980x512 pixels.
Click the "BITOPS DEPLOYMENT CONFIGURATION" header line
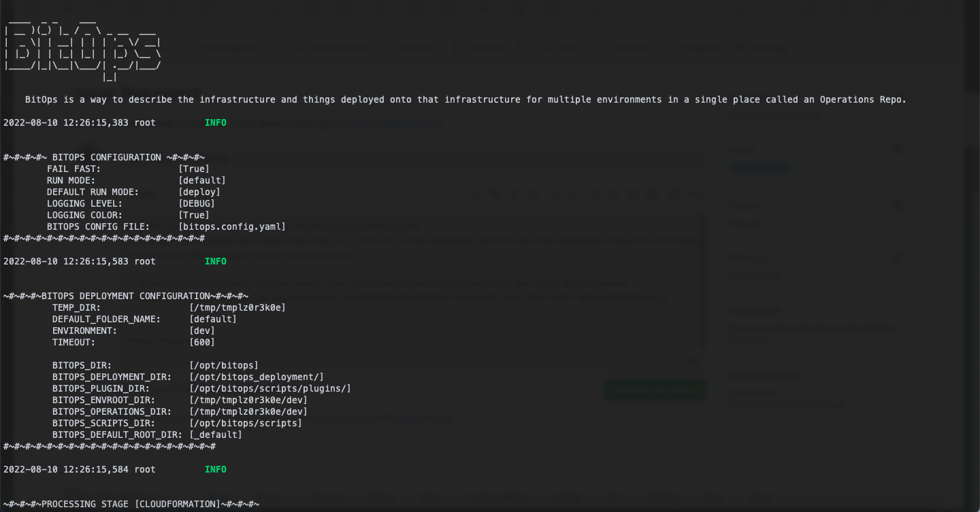pyautogui.click(x=126, y=296)
